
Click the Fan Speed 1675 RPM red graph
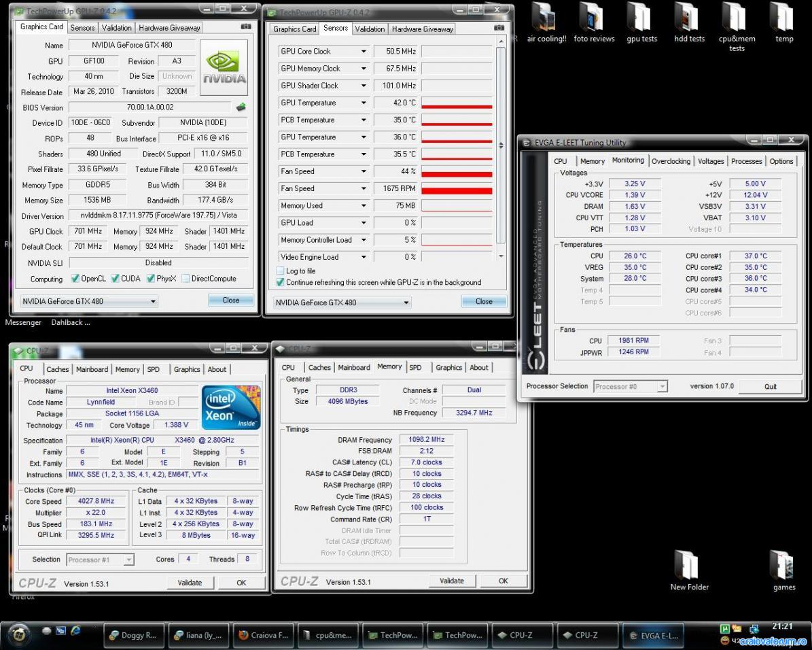pos(457,188)
